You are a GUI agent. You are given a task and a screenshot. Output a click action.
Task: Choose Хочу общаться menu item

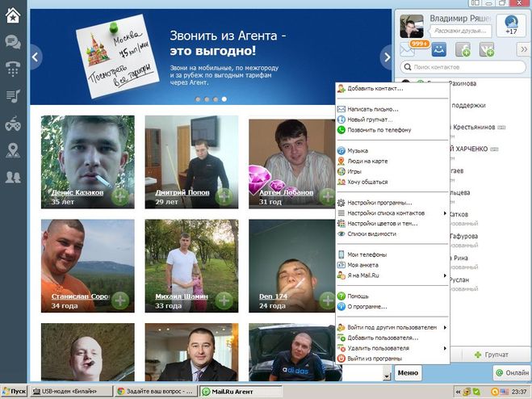click(x=392, y=182)
